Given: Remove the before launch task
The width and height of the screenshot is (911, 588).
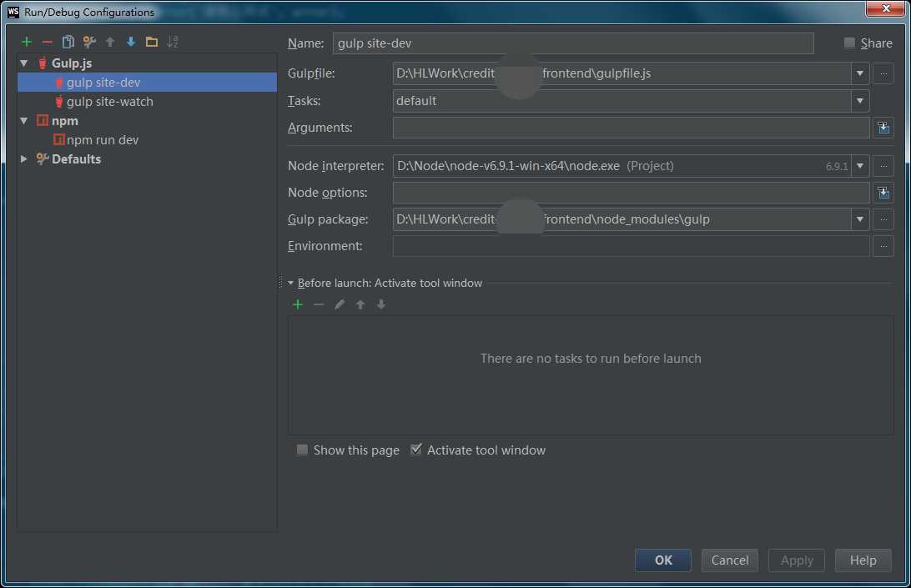Looking at the screenshot, I should tap(319, 304).
